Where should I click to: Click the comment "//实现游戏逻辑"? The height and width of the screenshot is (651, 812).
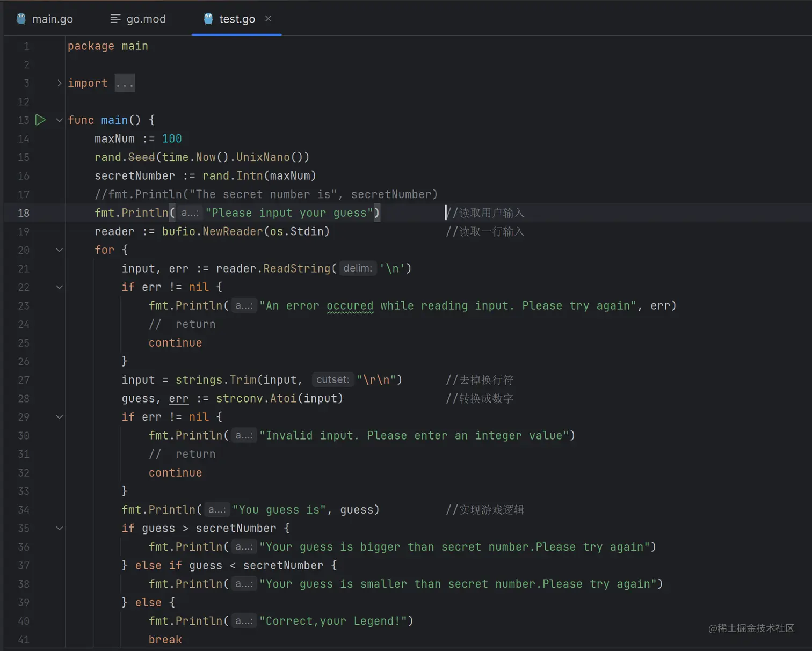pos(485,510)
